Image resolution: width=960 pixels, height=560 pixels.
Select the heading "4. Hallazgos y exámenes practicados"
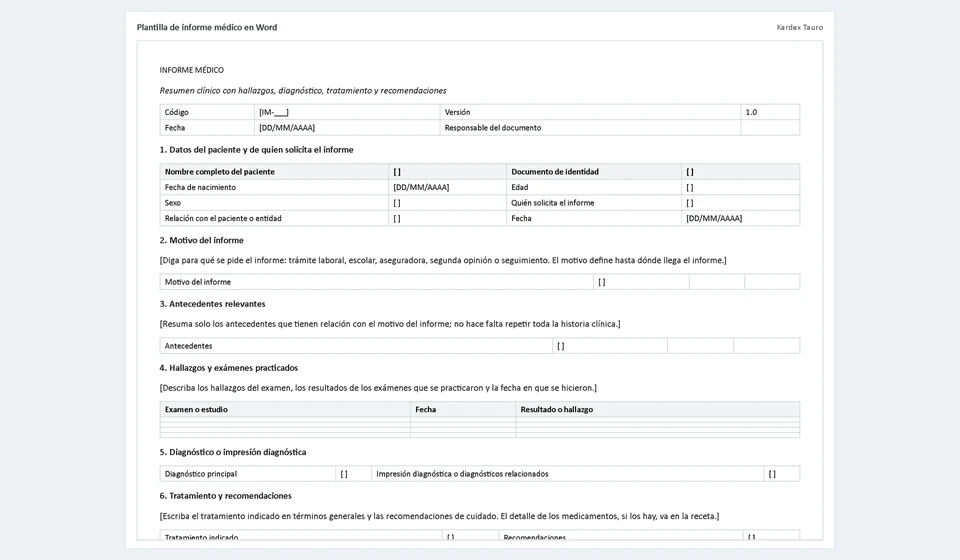click(x=228, y=368)
